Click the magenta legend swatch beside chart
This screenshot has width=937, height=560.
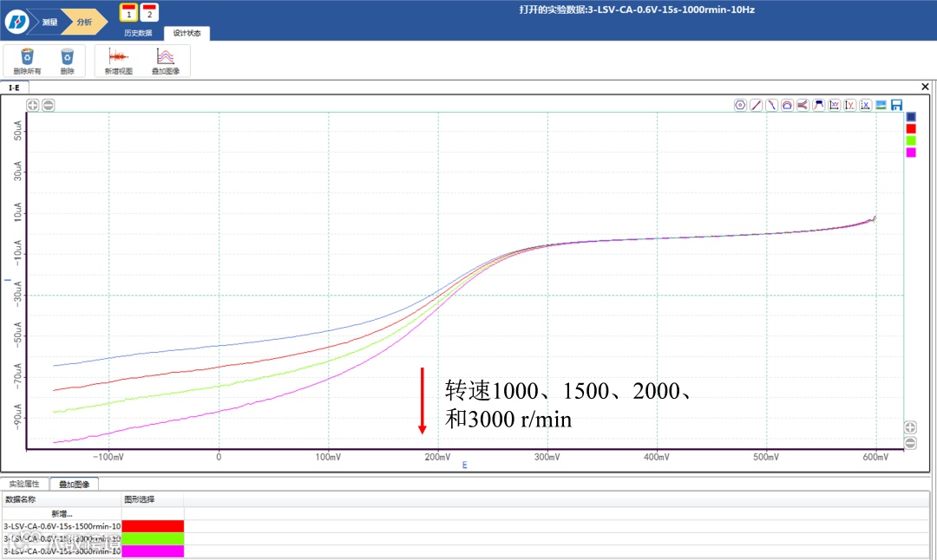(x=911, y=153)
